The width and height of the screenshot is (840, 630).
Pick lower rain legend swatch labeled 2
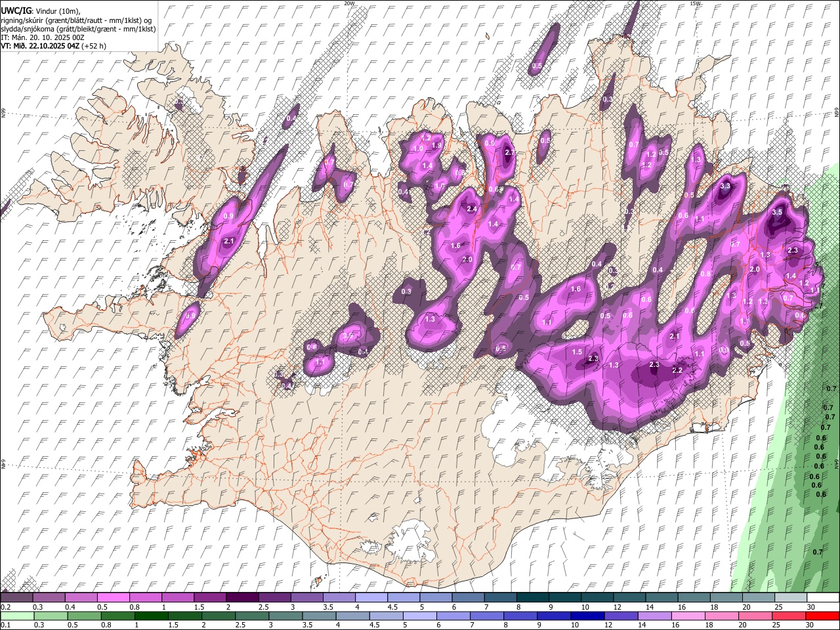[x=219, y=616]
